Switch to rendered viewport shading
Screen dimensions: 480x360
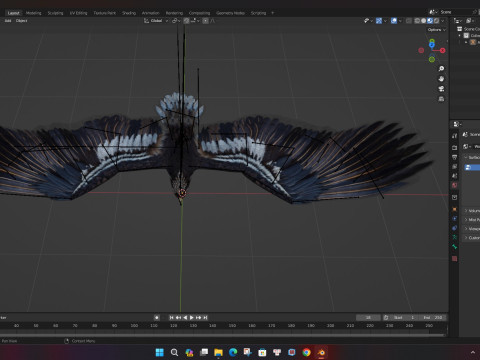[x=436, y=21]
